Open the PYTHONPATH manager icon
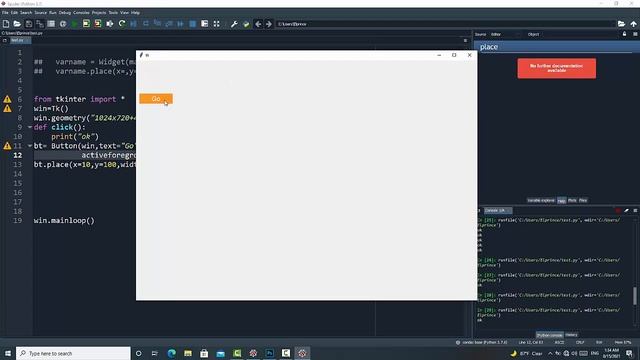640x360 pixels. coord(246,24)
